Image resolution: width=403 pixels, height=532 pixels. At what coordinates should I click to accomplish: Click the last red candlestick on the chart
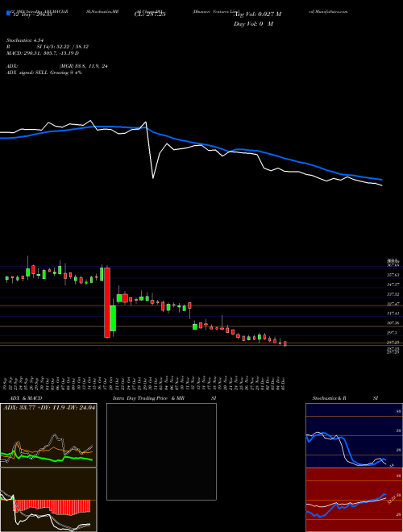285,343
